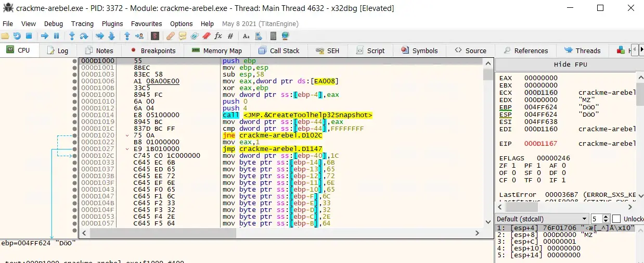Pause execution with the pause icon

click(56, 36)
